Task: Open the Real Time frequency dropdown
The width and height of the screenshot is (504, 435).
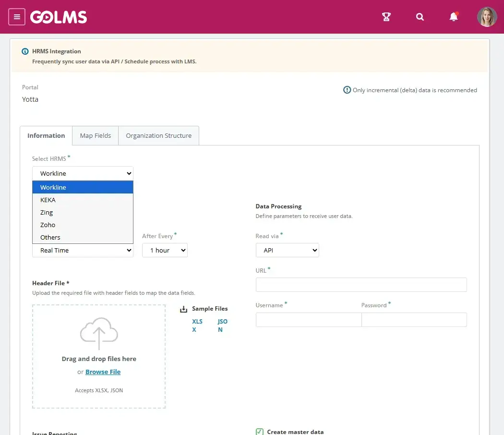Action: [83, 250]
